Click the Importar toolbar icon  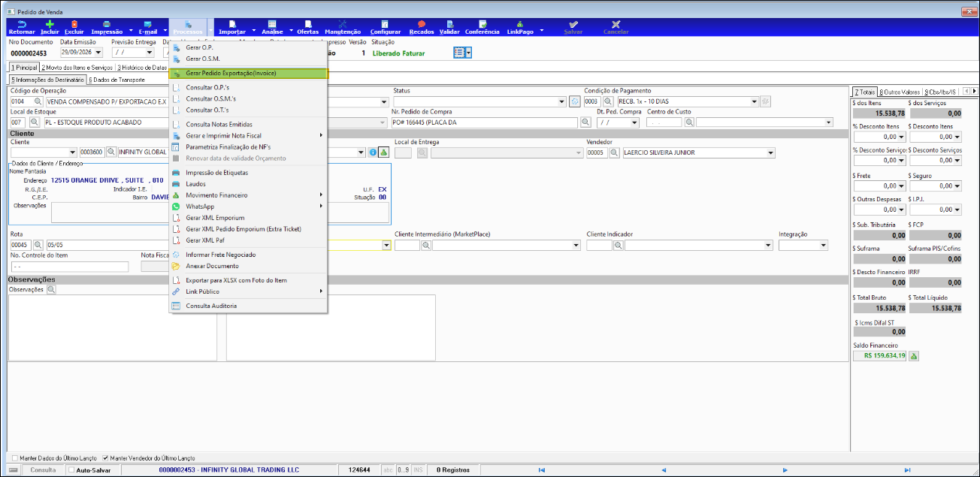[x=231, y=28]
